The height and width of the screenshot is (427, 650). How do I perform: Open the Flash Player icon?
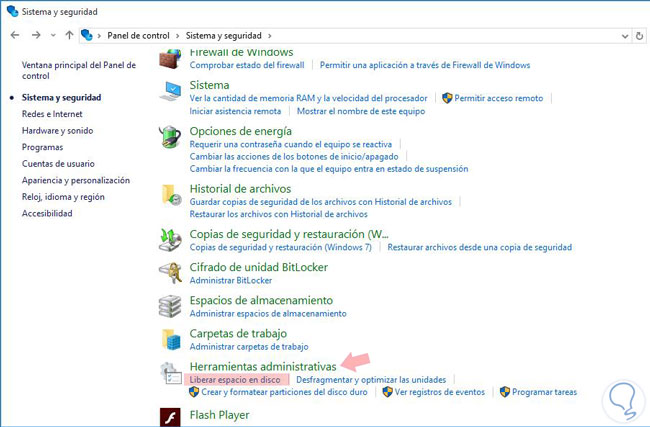170,417
